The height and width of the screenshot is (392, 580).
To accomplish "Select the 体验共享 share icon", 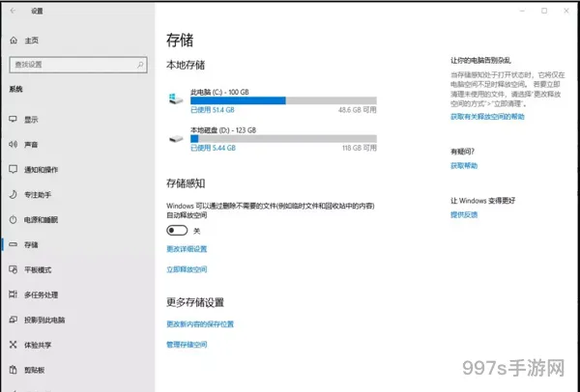I will tap(13, 345).
